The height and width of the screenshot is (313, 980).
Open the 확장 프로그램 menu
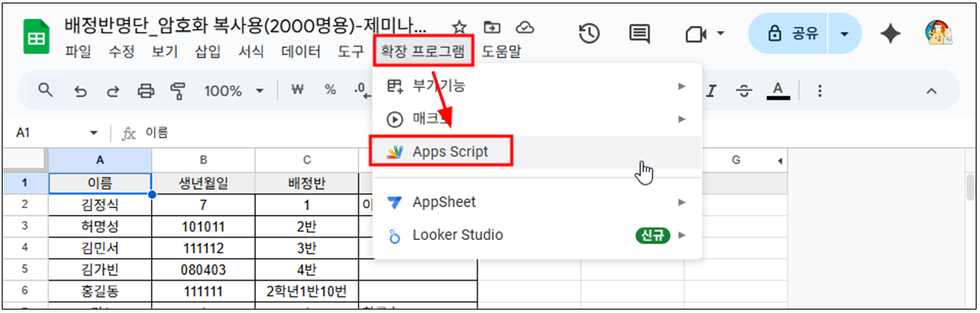tap(423, 52)
